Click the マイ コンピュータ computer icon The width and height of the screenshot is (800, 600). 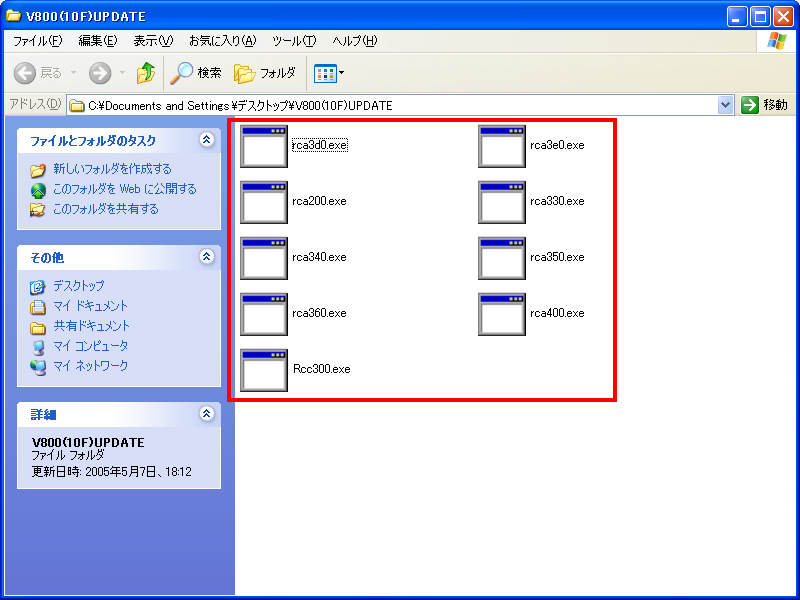coord(38,347)
